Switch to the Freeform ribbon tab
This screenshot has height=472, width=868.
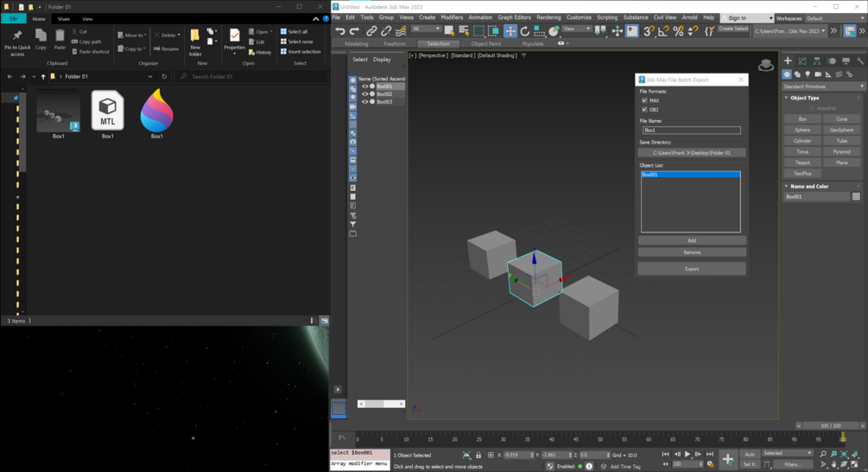(x=394, y=44)
